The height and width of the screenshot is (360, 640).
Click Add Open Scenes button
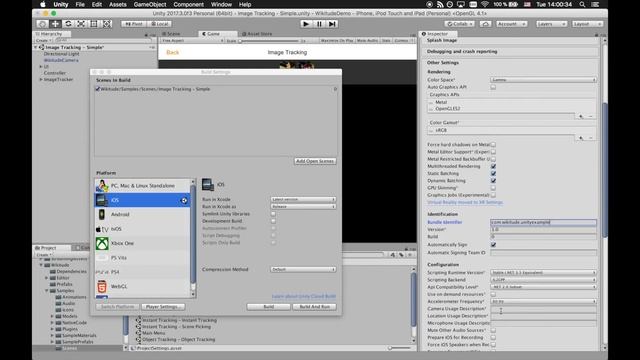point(315,161)
